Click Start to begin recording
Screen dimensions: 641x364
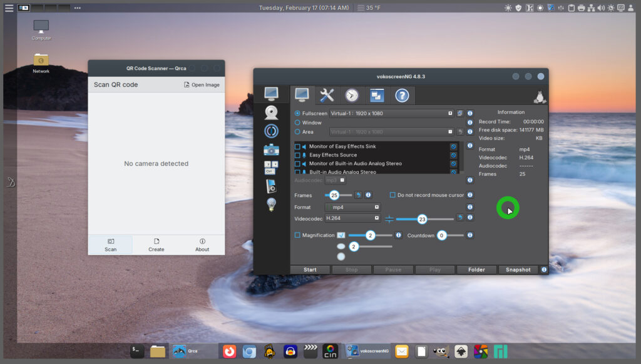point(310,270)
